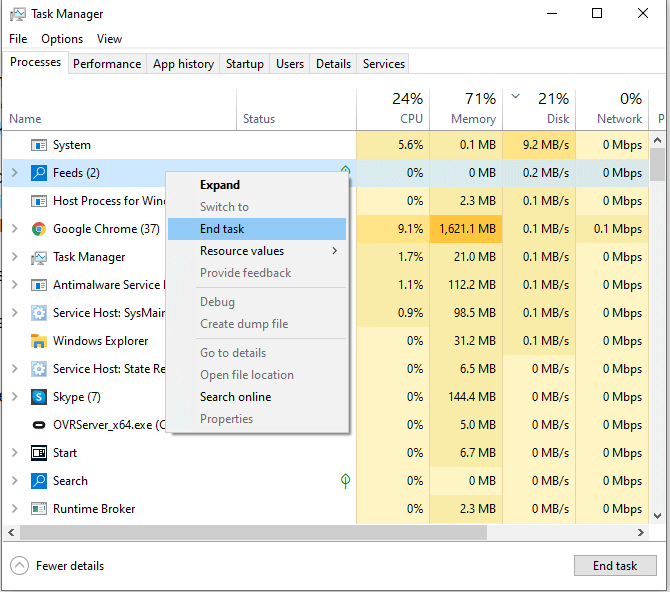
Task: Open the File menu
Action: (18, 39)
